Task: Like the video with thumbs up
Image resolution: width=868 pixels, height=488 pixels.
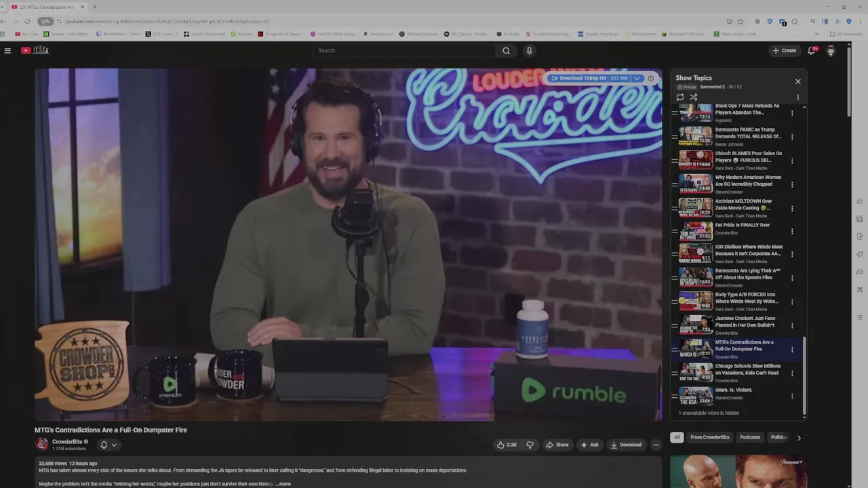Action: pos(507,445)
